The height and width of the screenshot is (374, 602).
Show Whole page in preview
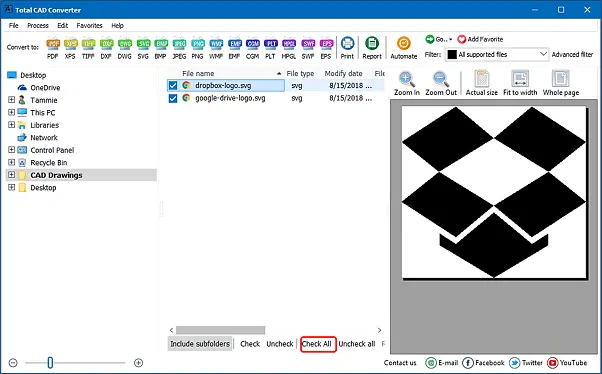tap(561, 83)
